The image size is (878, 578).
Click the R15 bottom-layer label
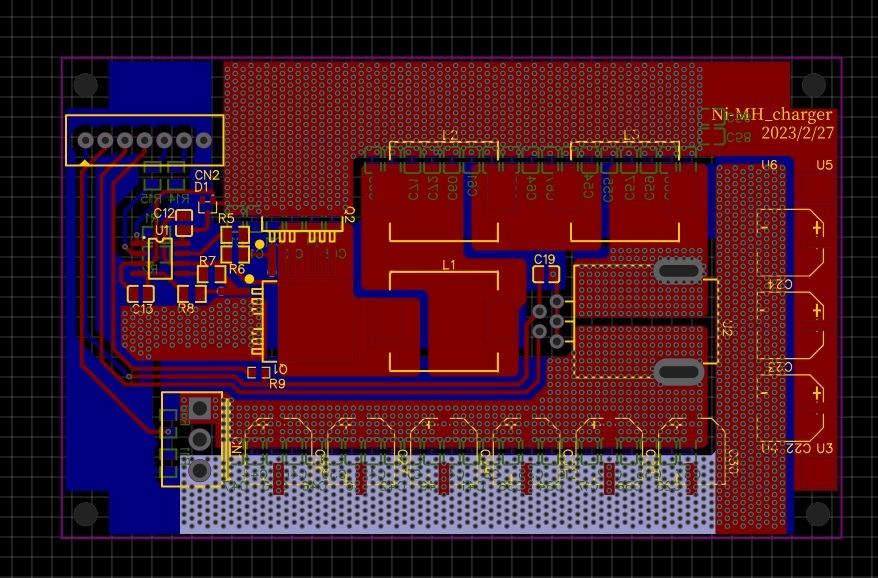point(151,198)
